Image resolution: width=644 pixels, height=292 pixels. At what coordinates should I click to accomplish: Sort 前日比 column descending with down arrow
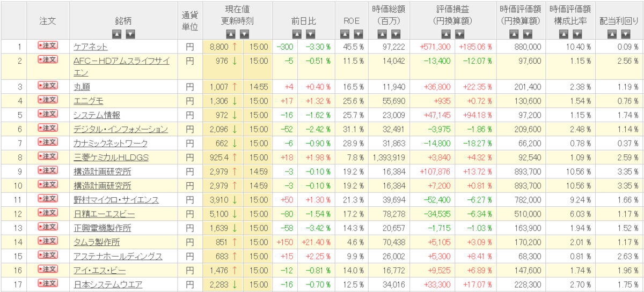coord(310,34)
